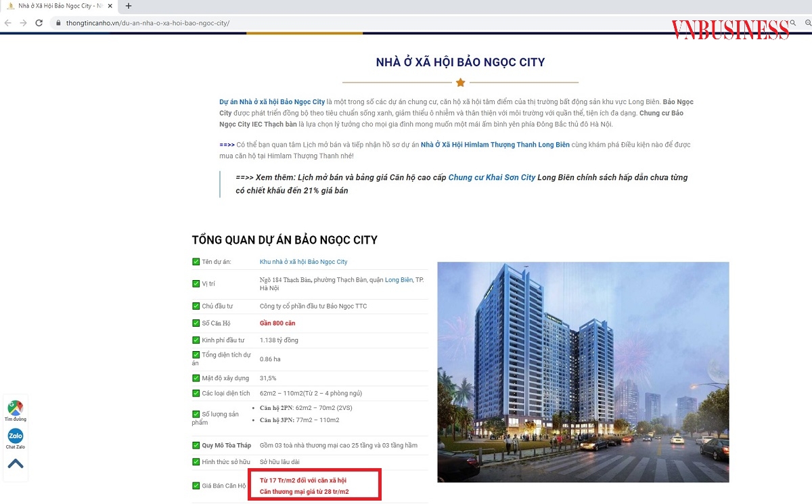The image size is (812, 504).
Task: Select the Nhà ở Xã Hội Bảo Ngọc City tab
Action: coord(61,7)
